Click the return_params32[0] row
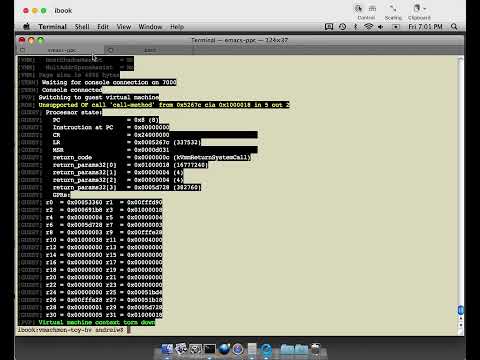480x360 pixels. 113,165
